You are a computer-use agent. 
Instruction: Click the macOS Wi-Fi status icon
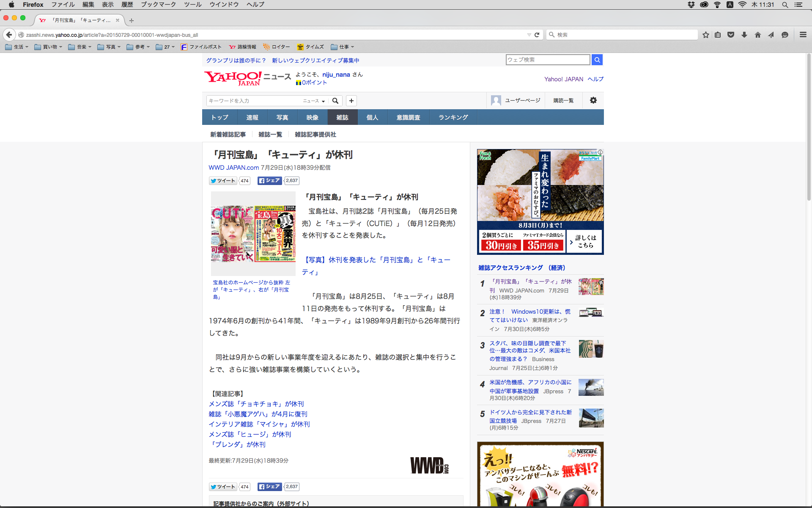pos(742,5)
